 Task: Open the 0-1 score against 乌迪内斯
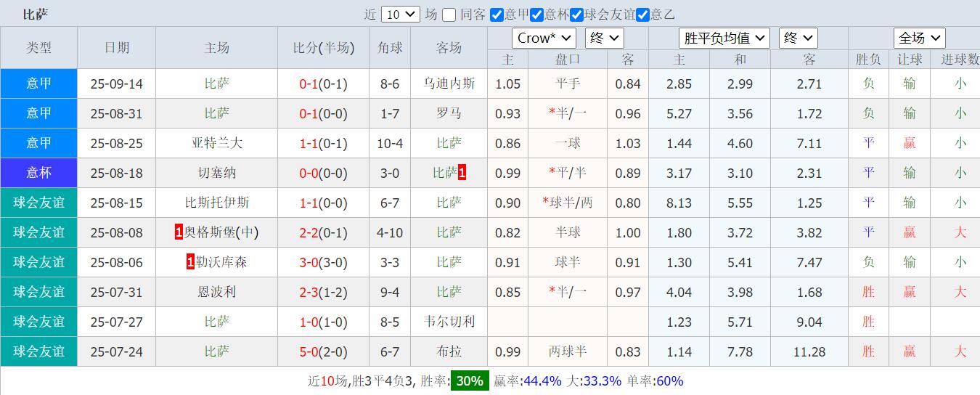(309, 84)
